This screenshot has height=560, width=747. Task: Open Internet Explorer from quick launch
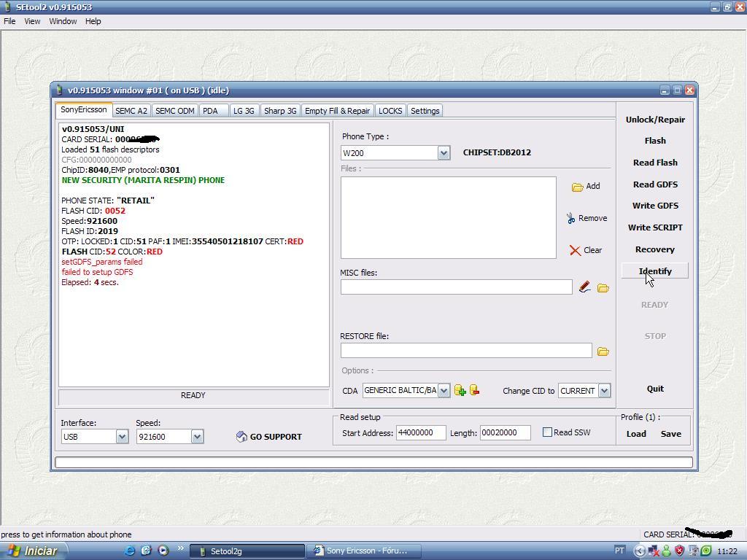point(129,551)
